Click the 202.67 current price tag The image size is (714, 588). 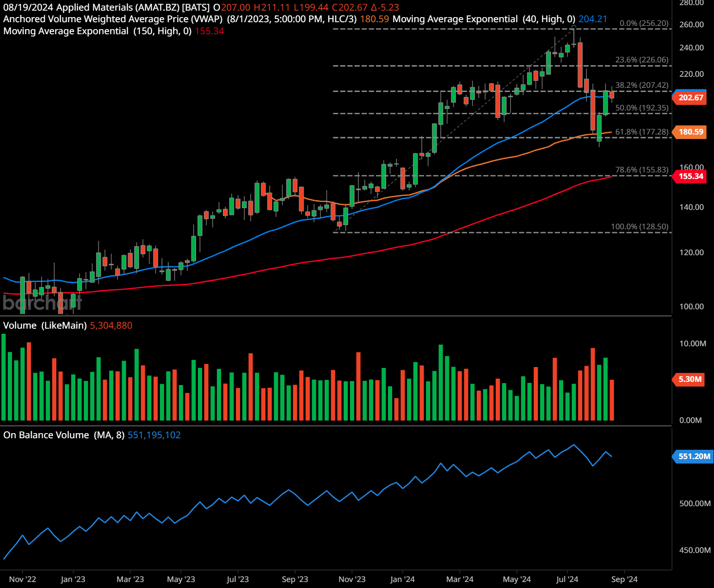[x=689, y=98]
